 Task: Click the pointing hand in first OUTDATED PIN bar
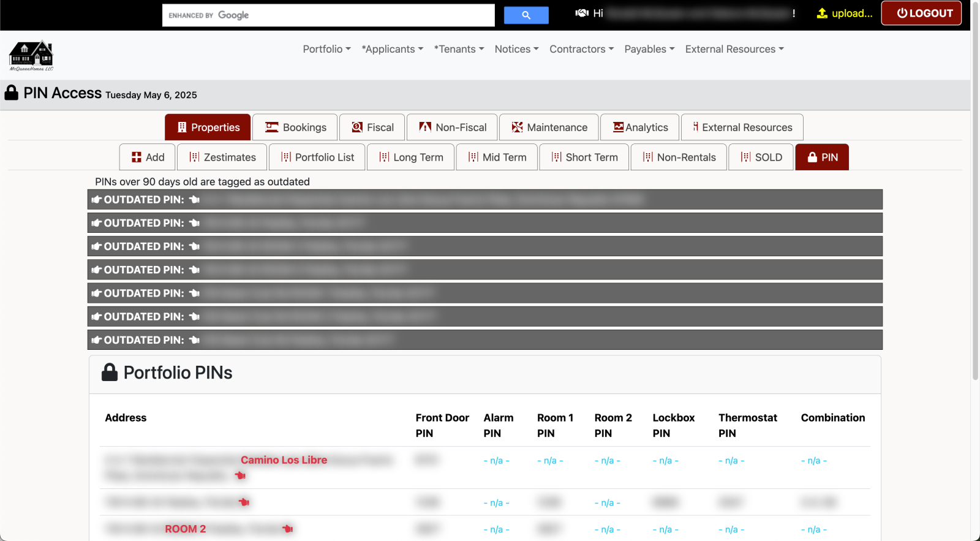(x=195, y=200)
